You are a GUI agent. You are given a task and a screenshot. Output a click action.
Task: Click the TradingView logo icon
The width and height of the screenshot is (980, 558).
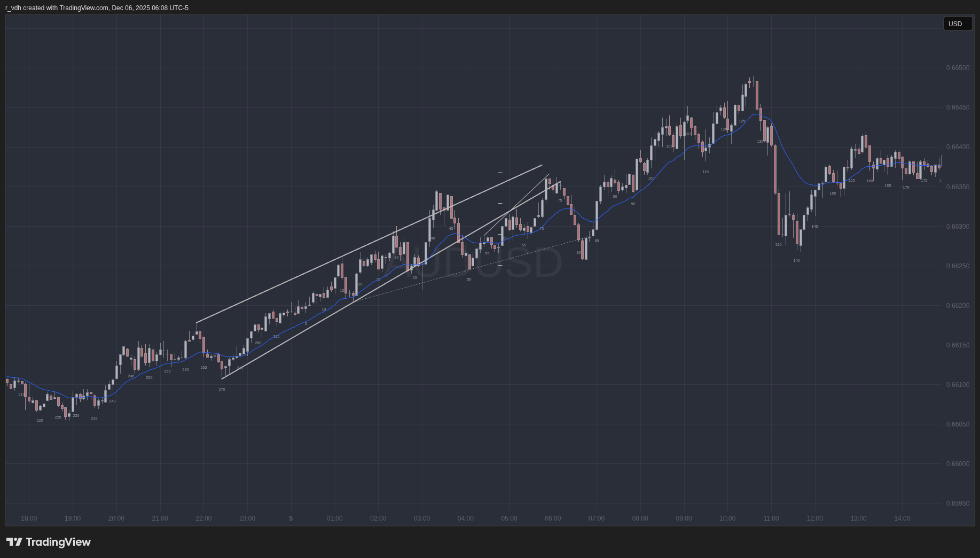14,542
